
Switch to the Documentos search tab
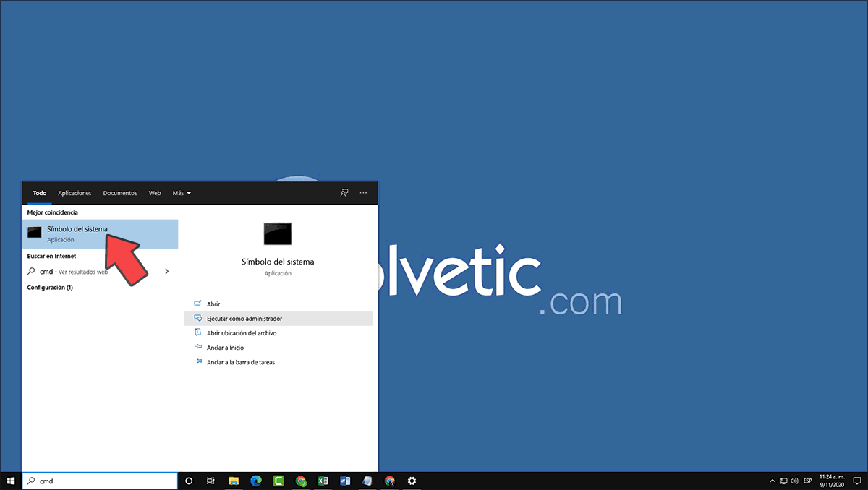coord(119,193)
